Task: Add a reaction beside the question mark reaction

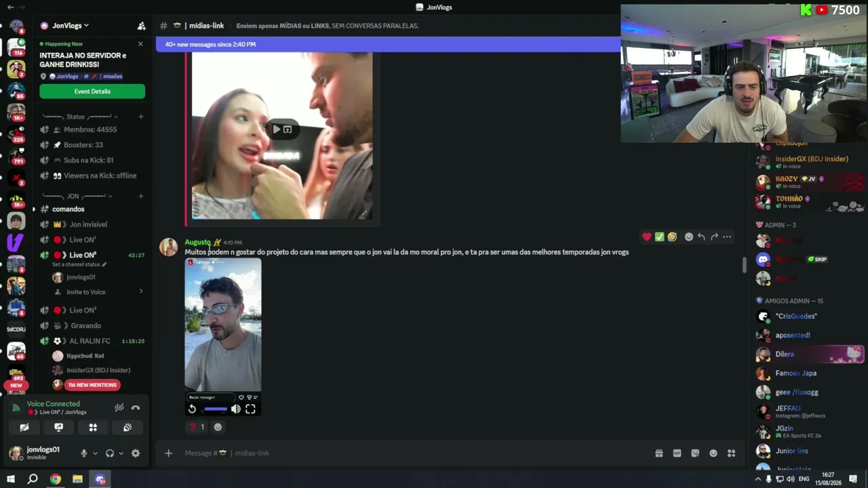Action: point(218,427)
